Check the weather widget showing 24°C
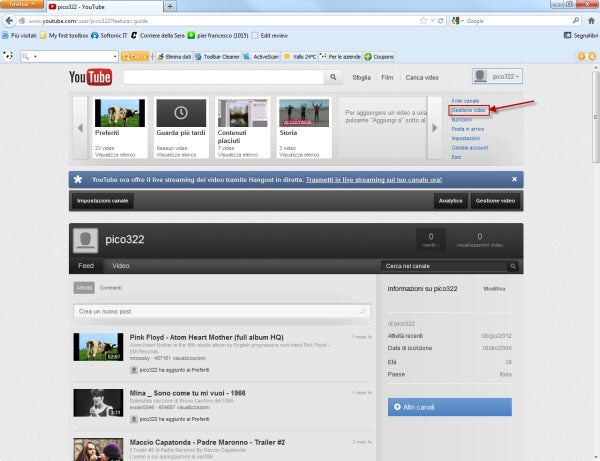Image resolution: width=600 pixels, height=461 pixels. point(300,57)
